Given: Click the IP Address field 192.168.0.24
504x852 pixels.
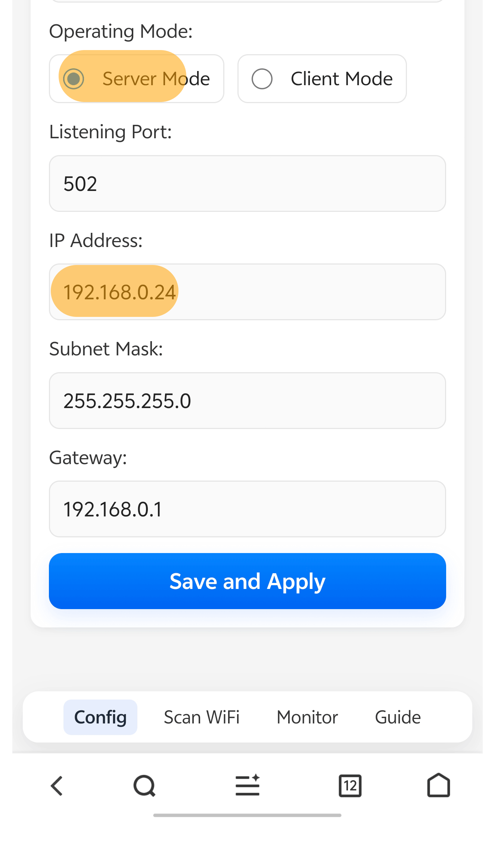Looking at the screenshot, I should pyautogui.click(x=247, y=292).
